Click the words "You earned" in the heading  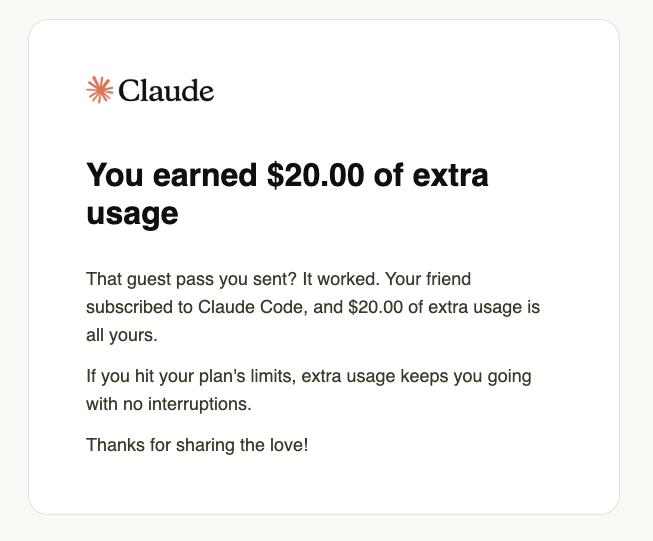[x=171, y=175]
